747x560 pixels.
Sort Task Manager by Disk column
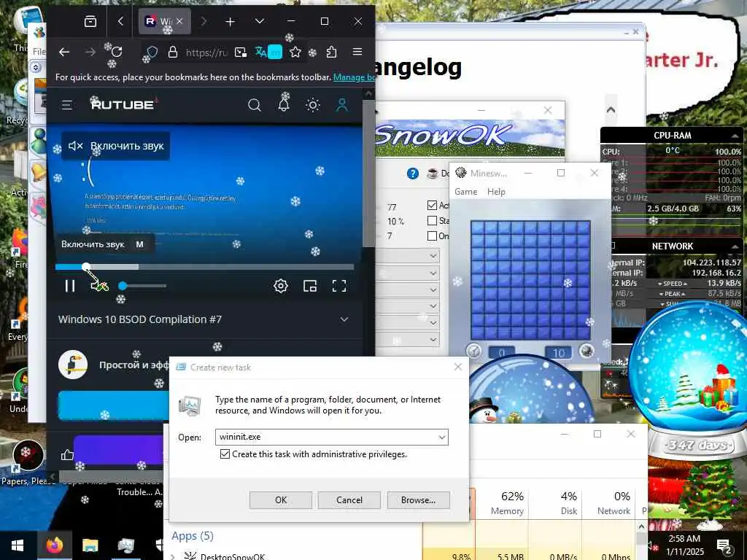pyautogui.click(x=555, y=503)
